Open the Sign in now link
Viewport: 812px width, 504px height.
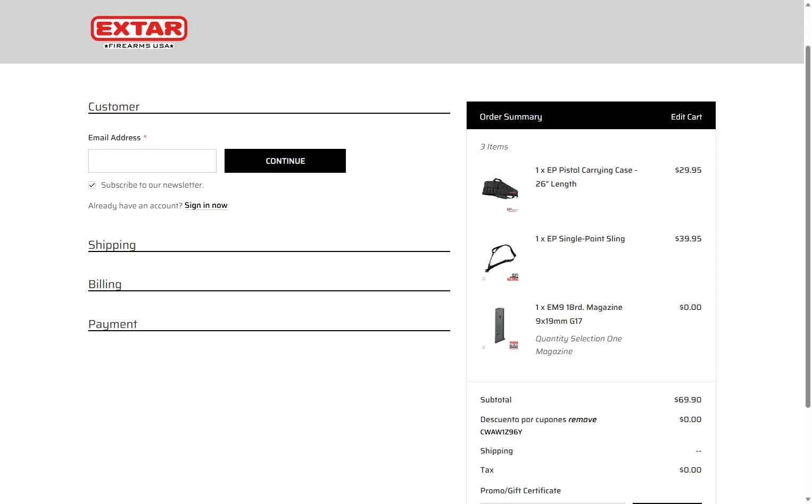(206, 205)
